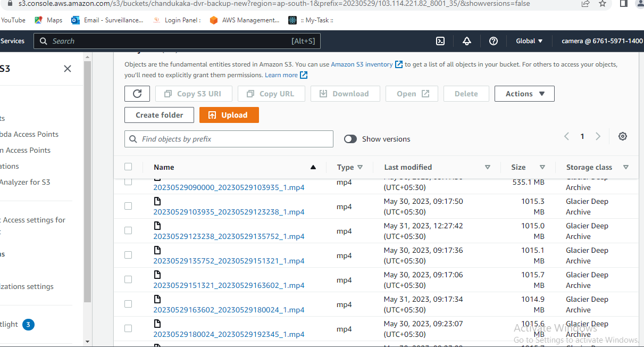Focus the Find objects by prefix field
Viewport: 644px width, 347px height.
coord(229,139)
